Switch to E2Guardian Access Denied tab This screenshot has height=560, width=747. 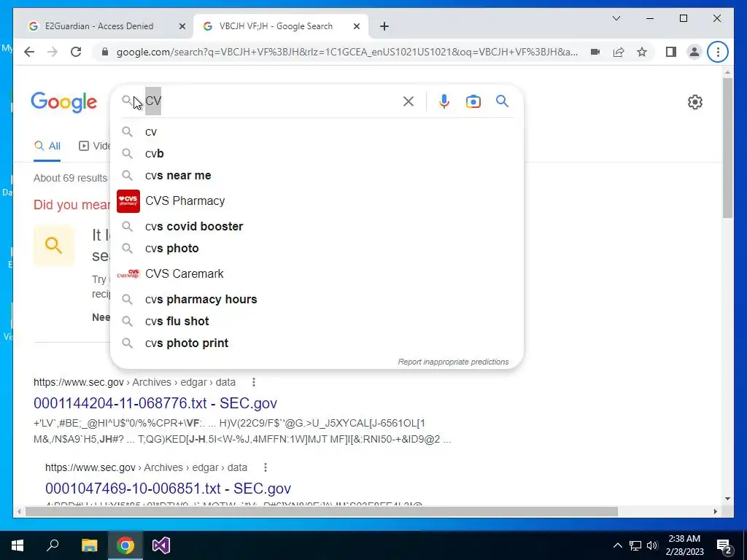pos(98,26)
